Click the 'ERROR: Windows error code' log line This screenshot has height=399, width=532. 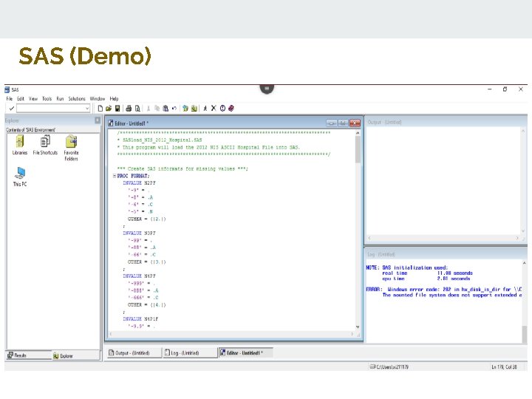pos(444,290)
